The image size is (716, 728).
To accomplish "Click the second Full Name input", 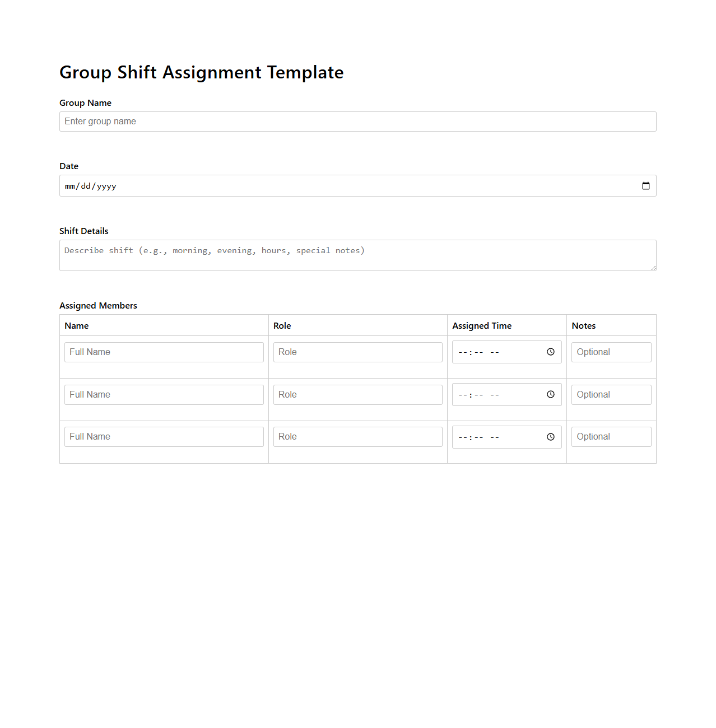I will click(164, 394).
